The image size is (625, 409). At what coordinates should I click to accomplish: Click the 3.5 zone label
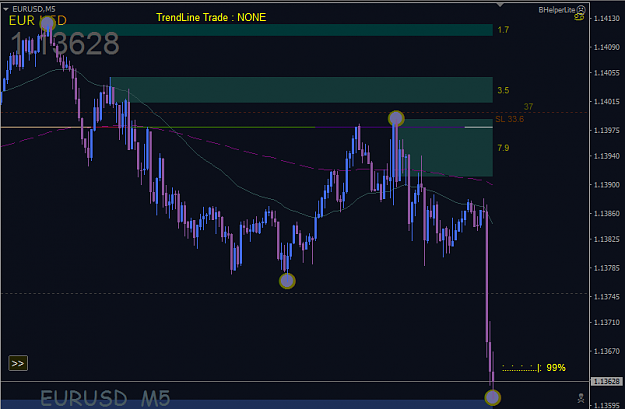[x=503, y=90]
